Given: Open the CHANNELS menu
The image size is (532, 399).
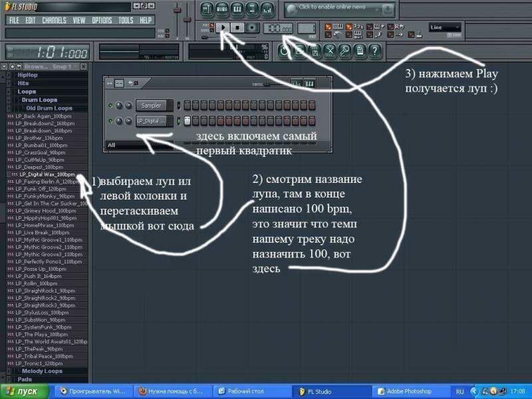Looking at the screenshot, I should pyautogui.click(x=54, y=21).
